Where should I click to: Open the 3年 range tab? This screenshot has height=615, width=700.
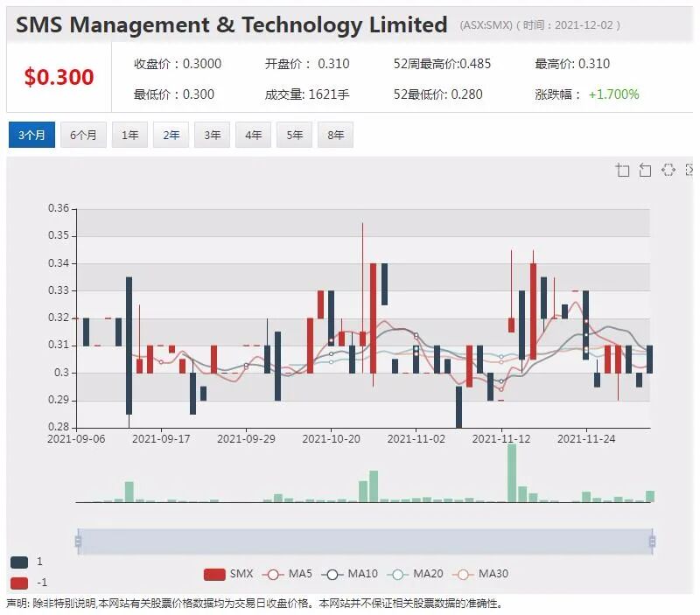tap(212, 135)
